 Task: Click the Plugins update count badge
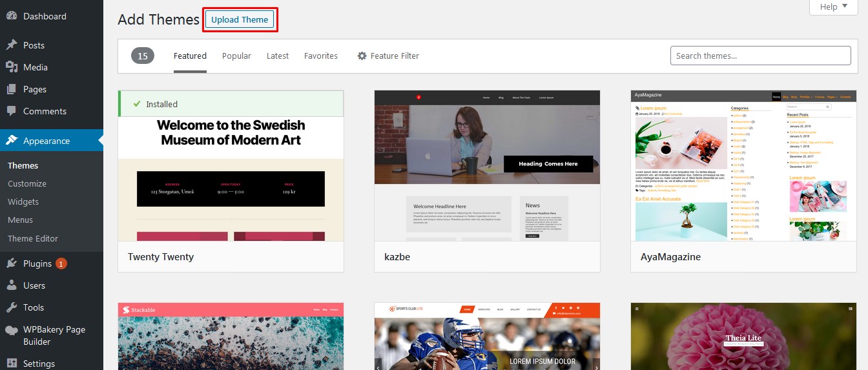(61, 263)
